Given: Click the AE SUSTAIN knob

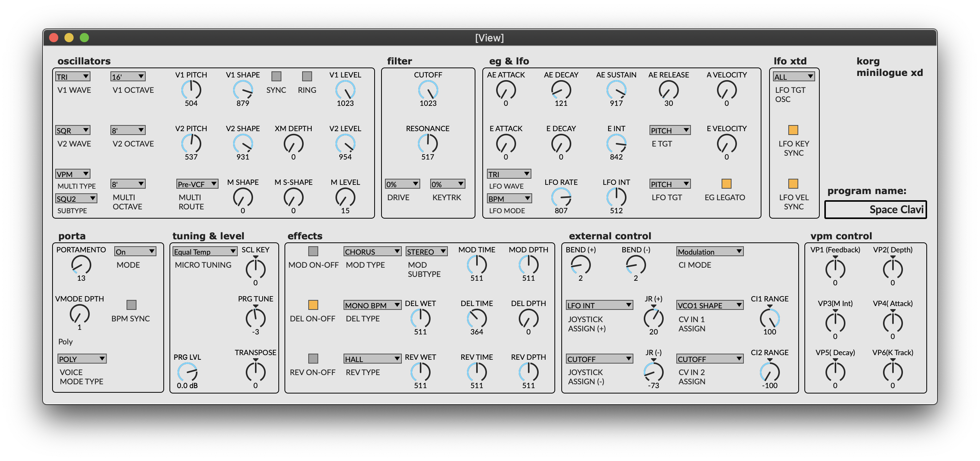Looking at the screenshot, I should click(616, 90).
